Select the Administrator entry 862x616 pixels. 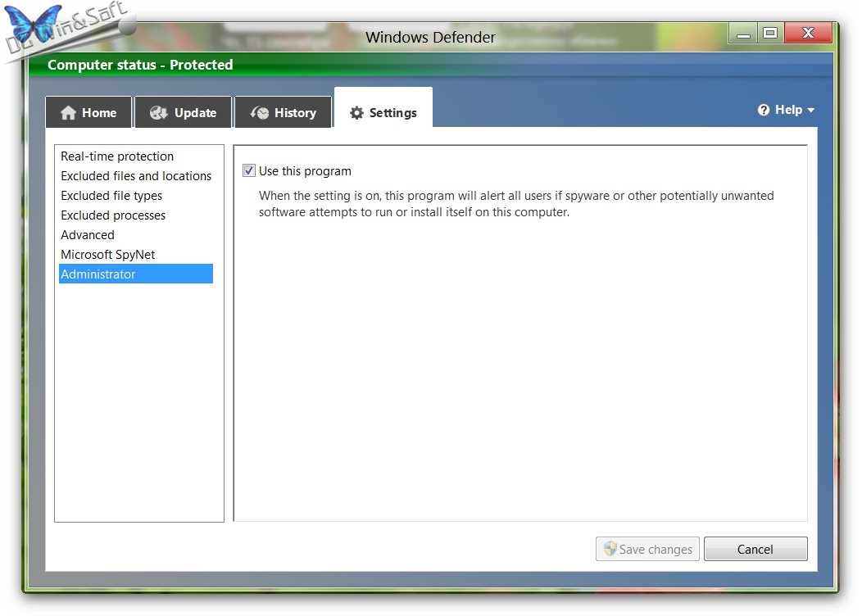pyautogui.click(x=136, y=274)
